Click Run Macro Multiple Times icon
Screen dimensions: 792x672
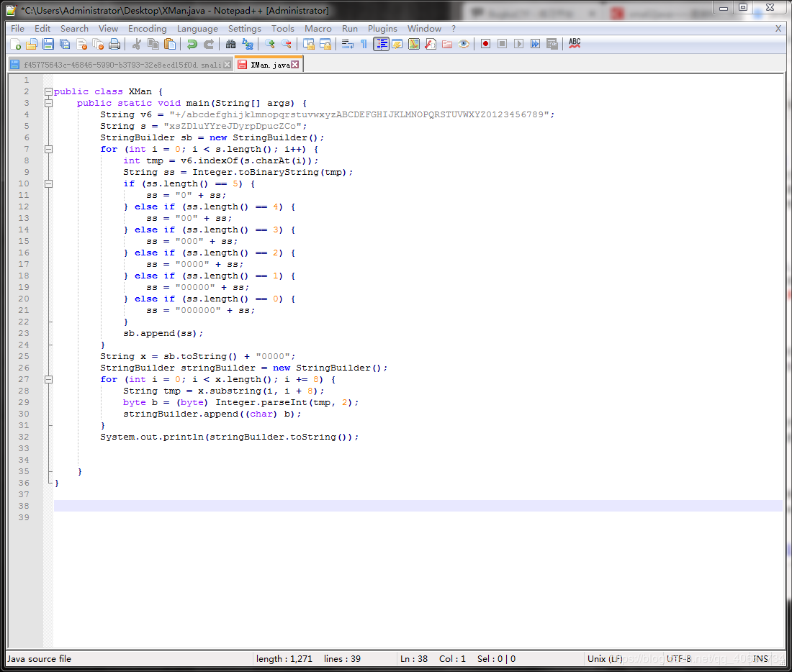[x=536, y=44]
